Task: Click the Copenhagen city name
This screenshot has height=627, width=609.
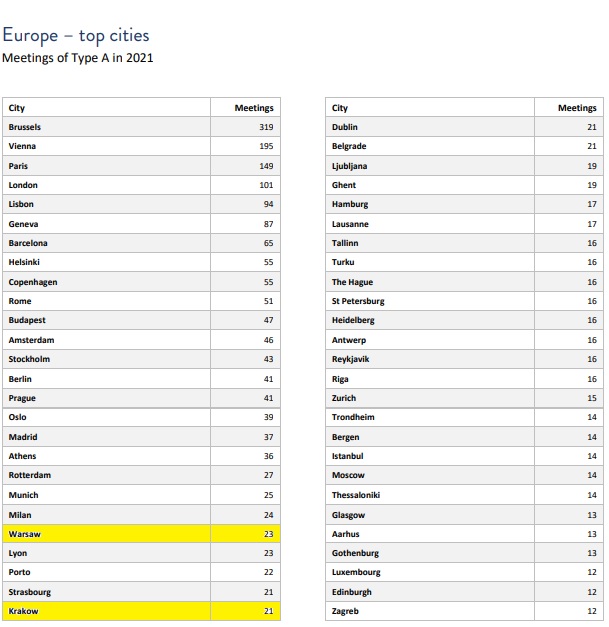Action: [33, 282]
